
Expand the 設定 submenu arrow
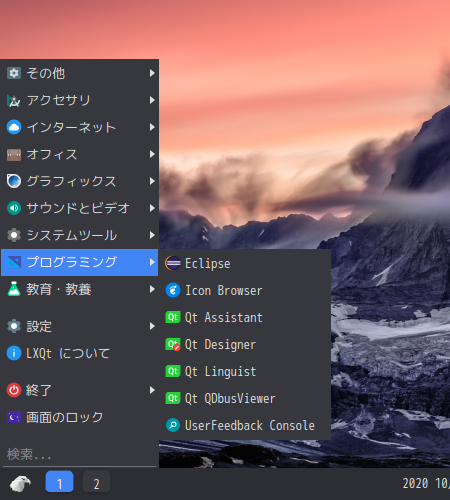pyautogui.click(x=152, y=326)
